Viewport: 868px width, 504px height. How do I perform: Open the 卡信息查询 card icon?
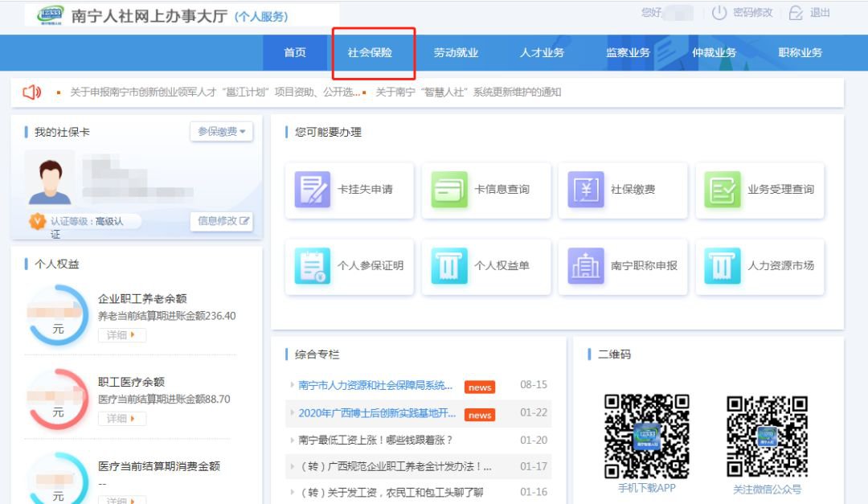(x=449, y=190)
